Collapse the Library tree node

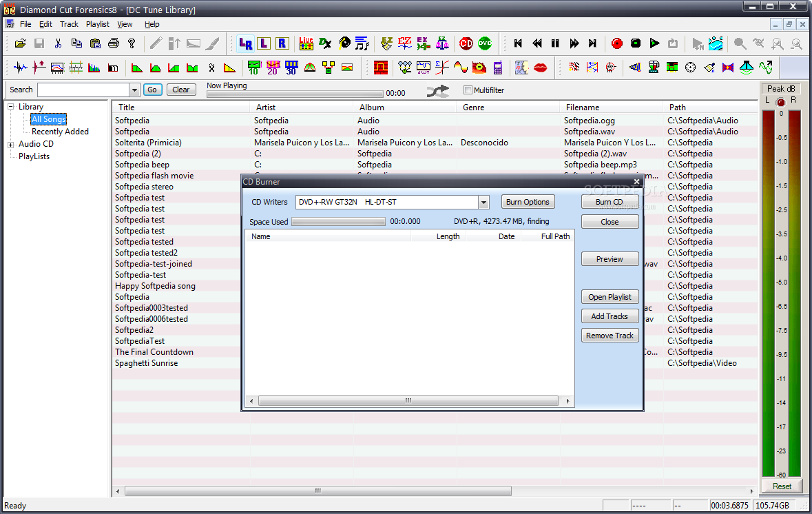[x=10, y=107]
